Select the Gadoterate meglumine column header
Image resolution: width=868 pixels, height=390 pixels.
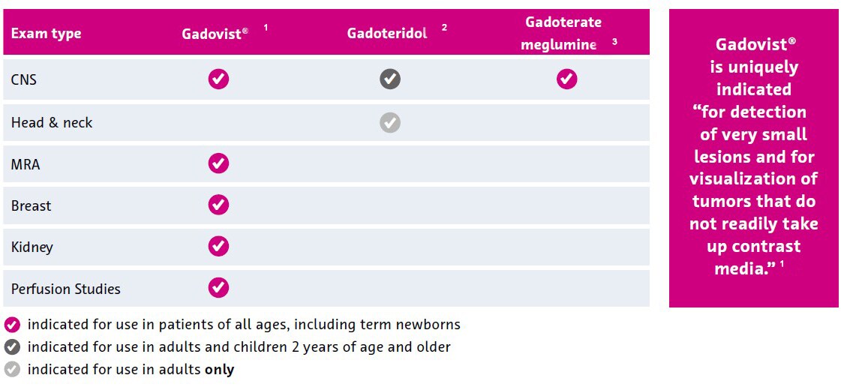(559, 33)
